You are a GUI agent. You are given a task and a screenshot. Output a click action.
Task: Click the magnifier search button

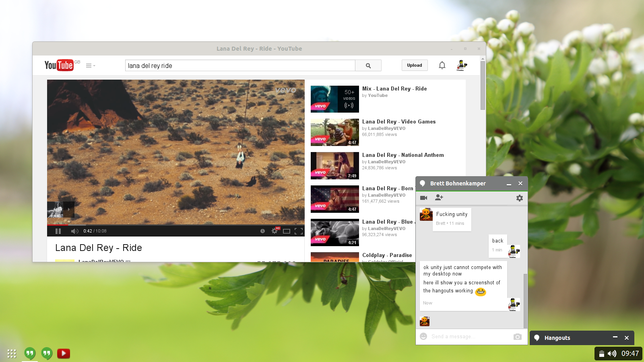(x=368, y=66)
